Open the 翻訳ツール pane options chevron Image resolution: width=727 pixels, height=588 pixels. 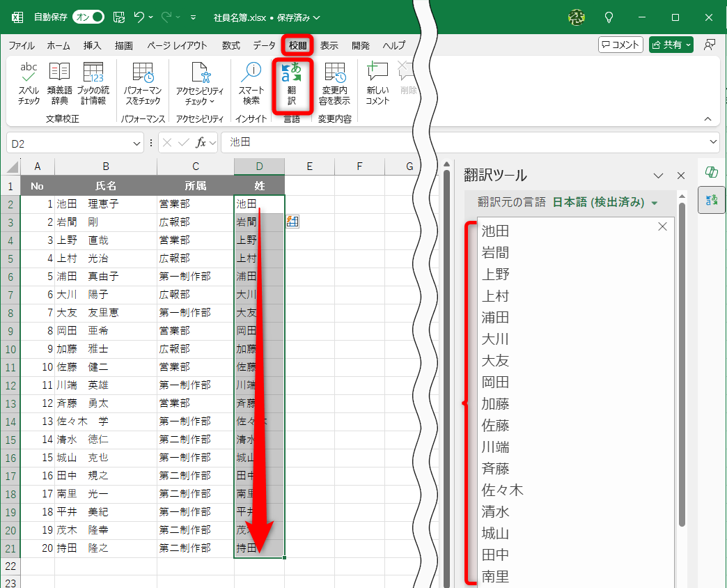coord(658,176)
